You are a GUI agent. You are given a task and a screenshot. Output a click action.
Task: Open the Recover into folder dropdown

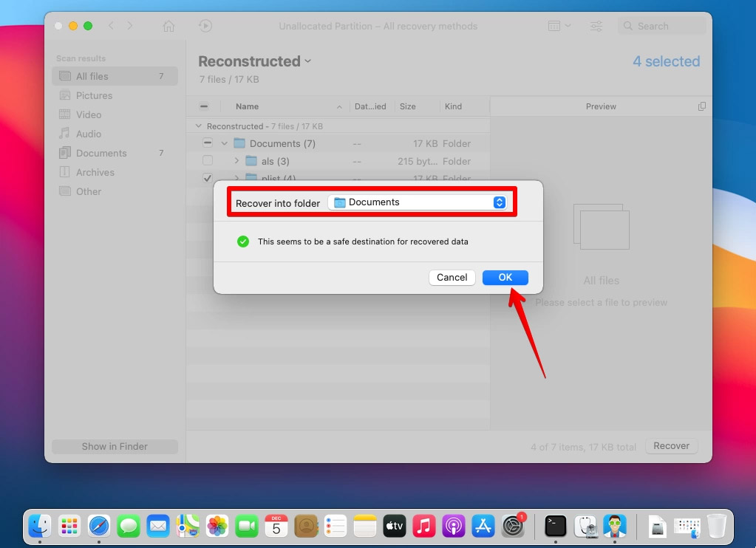click(417, 202)
